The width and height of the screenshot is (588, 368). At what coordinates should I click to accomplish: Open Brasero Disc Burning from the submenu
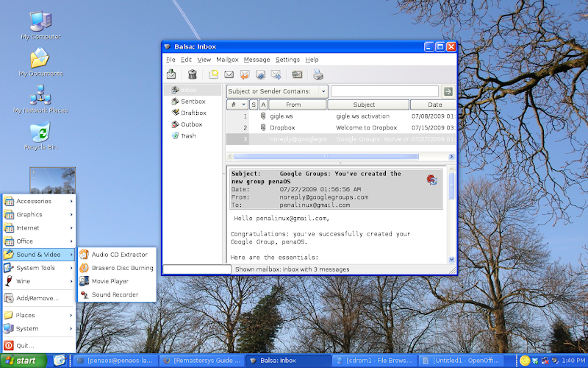(x=122, y=268)
